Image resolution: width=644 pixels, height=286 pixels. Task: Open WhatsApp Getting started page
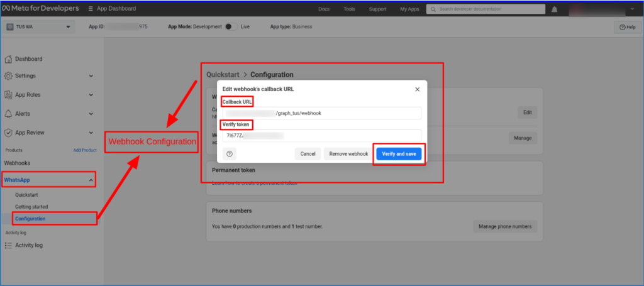pyautogui.click(x=31, y=207)
